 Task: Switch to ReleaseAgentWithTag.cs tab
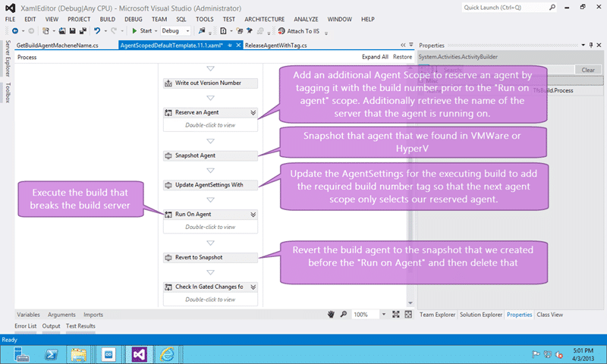point(276,45)
